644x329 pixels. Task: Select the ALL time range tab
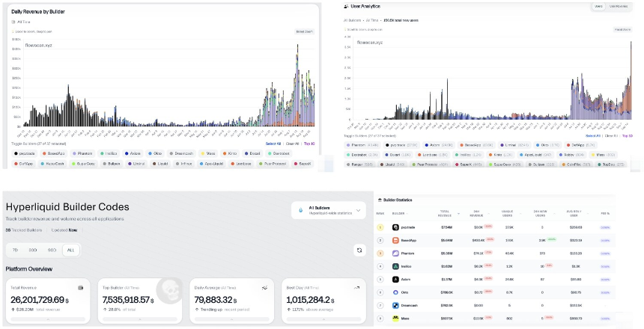pyautogui.click(x=70, y=250)
